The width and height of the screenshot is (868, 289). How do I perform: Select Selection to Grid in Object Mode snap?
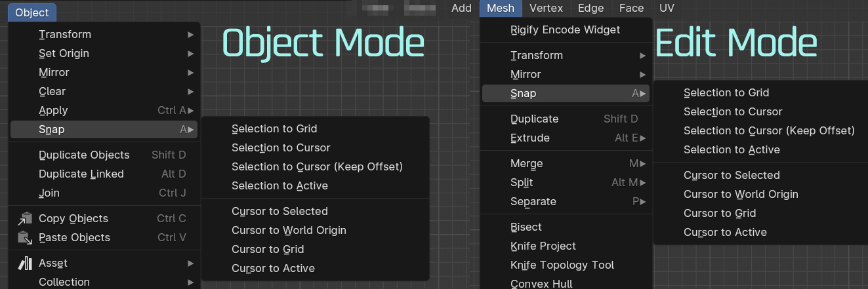[274, 128]
